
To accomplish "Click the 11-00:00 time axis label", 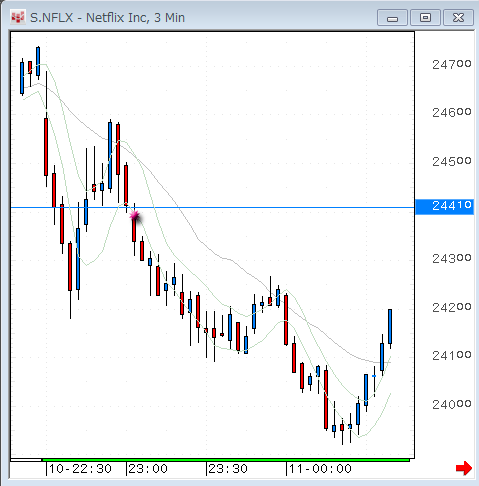I will click(x=320, y=469).
